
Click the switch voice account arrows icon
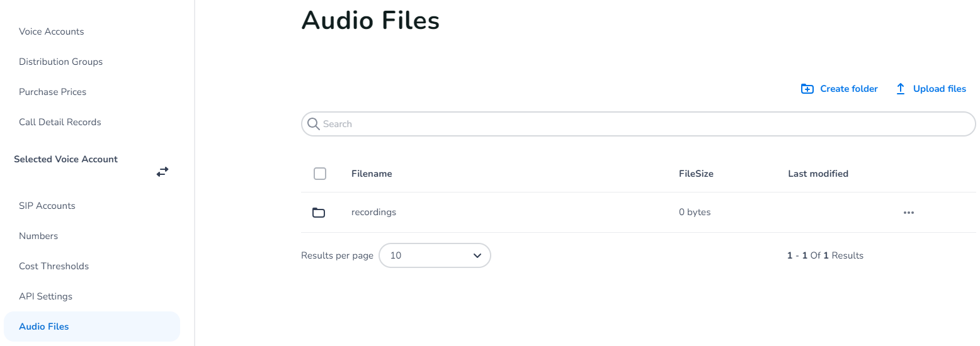(162, 171)
